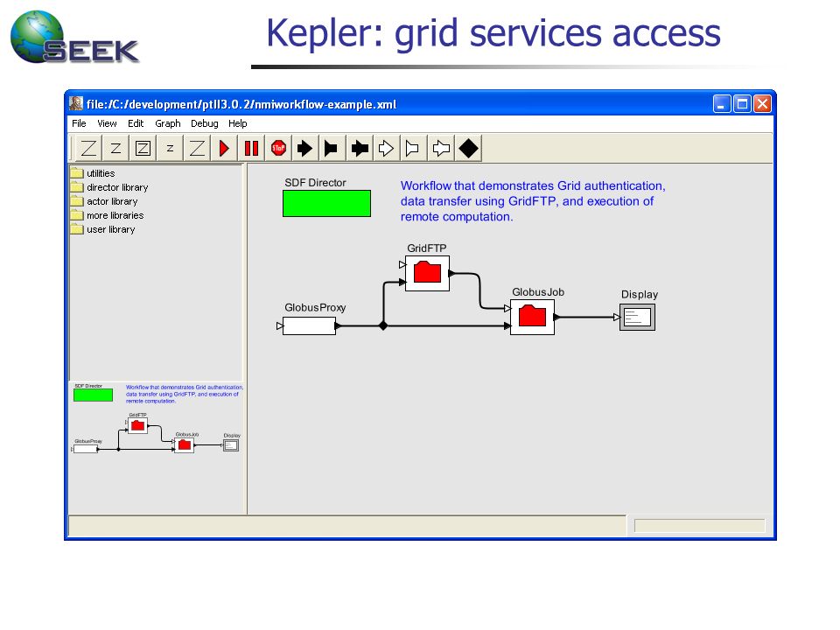Add a single input port with the black arrow
Image resolution: width=840 pixels, height=630 pixels.
pos(304,148)
